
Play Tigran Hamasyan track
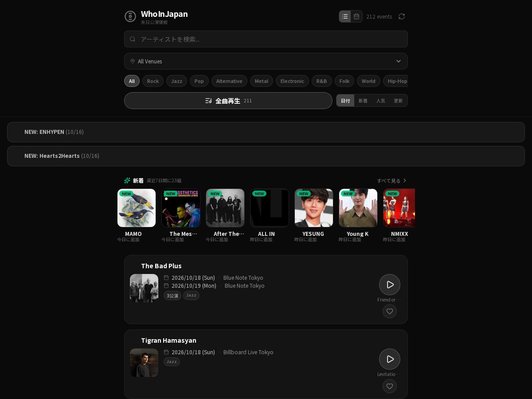[390, 359]
